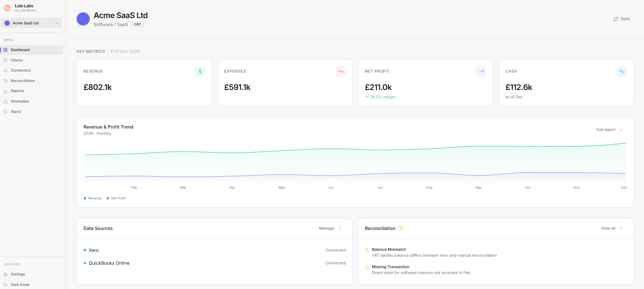The width and height of the screenshot is (644, 289).
Task: Click the Xero green status dot
Action: 85,250
